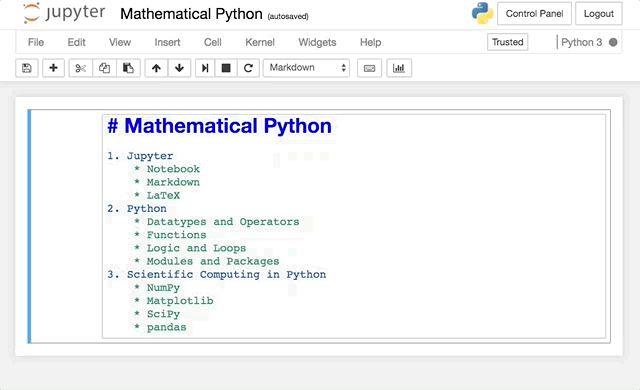Rename notebook by clicking Mathematical Python title
Viewport: 640px width, 390px height.
[x=191, y=14]
